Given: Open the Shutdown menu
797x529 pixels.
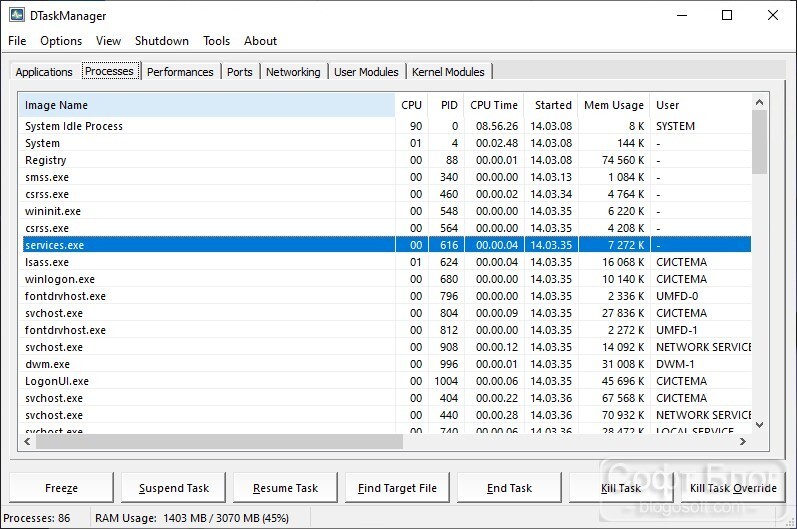Looking at the screenshot, I should point(162,41).
